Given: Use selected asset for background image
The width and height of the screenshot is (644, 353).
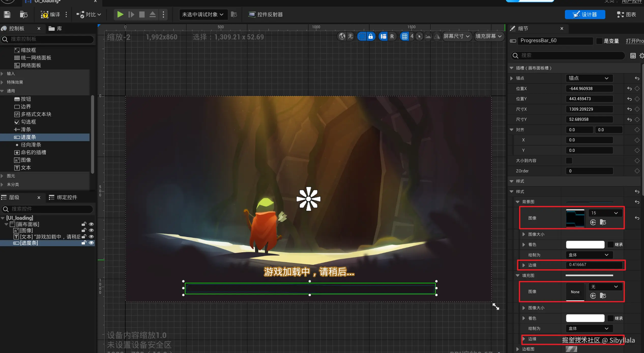Looking at the screenshot, I should pyautogui.click(x=593, y=222).
